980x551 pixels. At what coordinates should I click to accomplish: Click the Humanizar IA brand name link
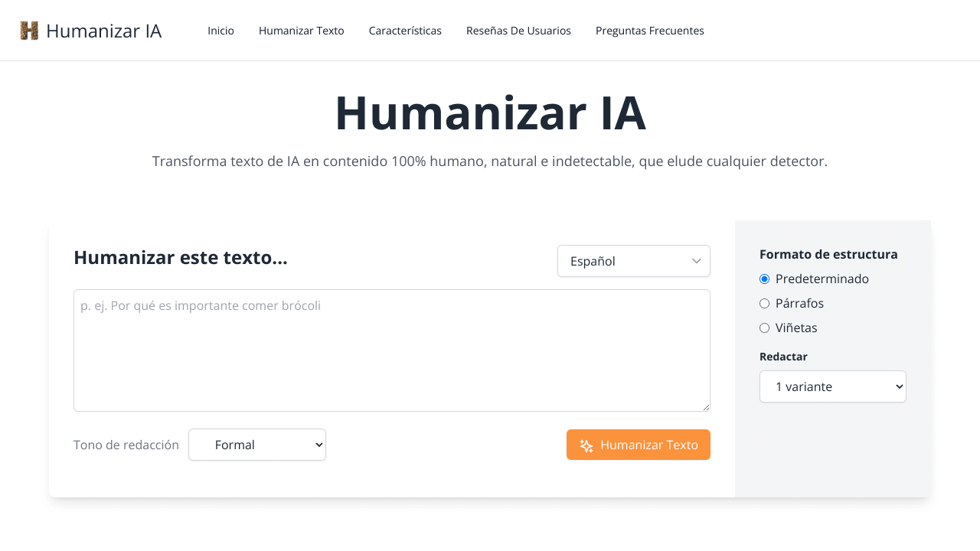click(x=103, y=31)
